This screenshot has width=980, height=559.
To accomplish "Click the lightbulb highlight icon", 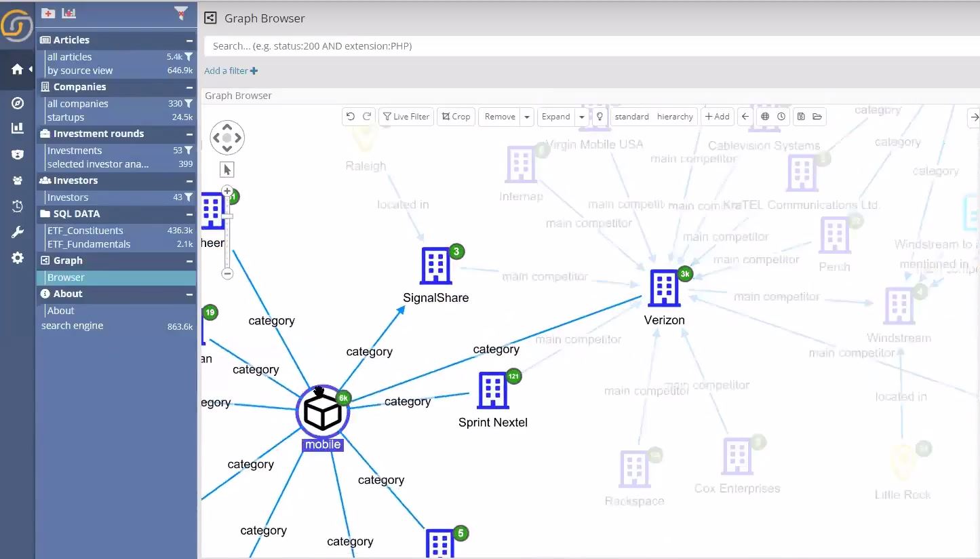I will coord(600,117).
